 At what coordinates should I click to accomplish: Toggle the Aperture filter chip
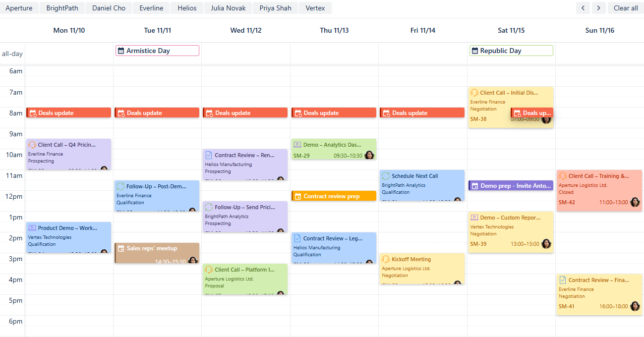[x=19, y=8]
